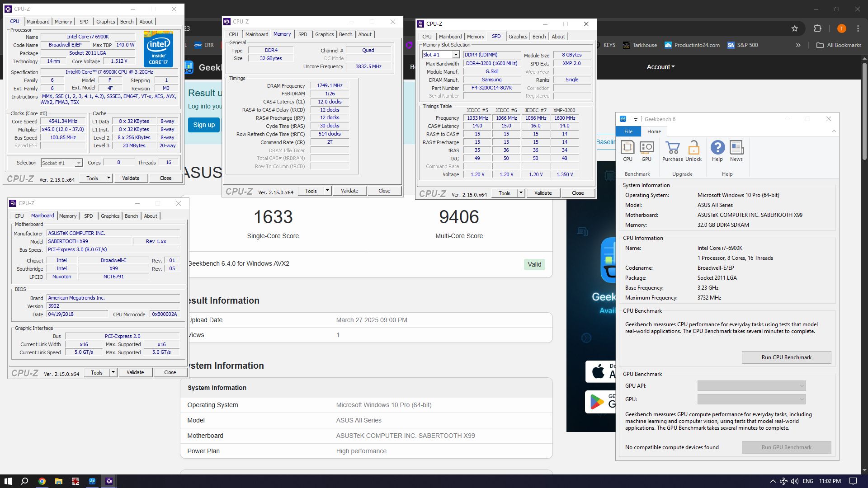Open Tools dropdown arrow in CPU-Z SPD window
This screenshot has height=488, width=868.
pyautogui.click(x=521, y=193)
